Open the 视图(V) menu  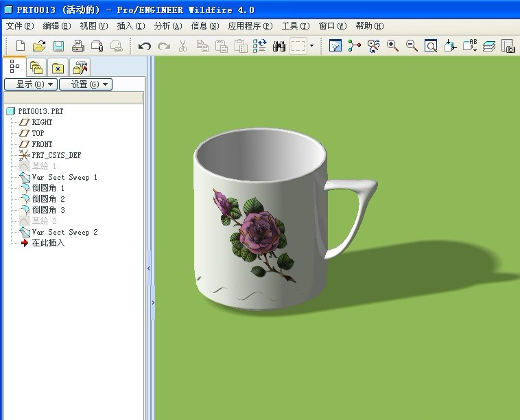tap(94, 26)
